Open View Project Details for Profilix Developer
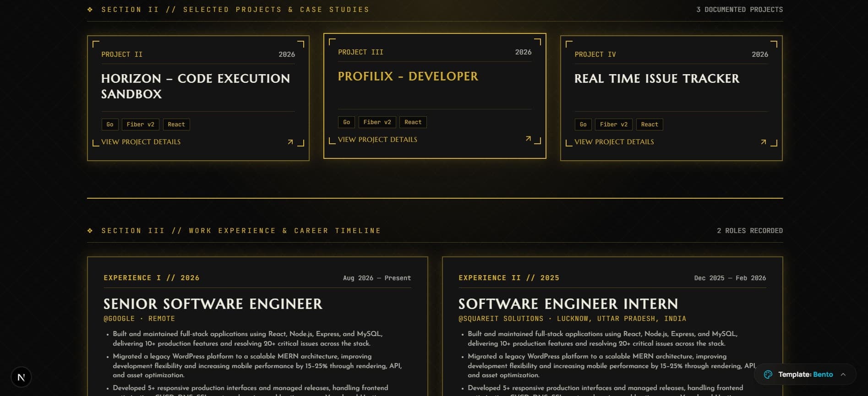Screen dimensions: 868x396 [x=377, y=140]
